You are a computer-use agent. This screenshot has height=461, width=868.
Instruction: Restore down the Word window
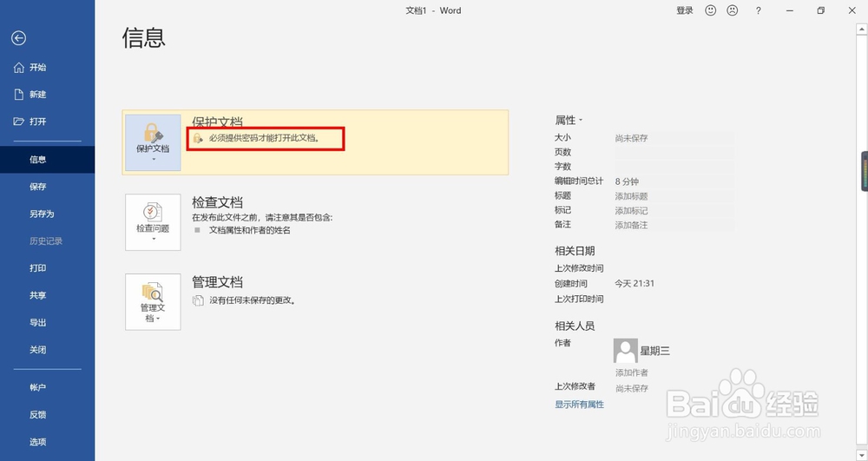[821, 10]
